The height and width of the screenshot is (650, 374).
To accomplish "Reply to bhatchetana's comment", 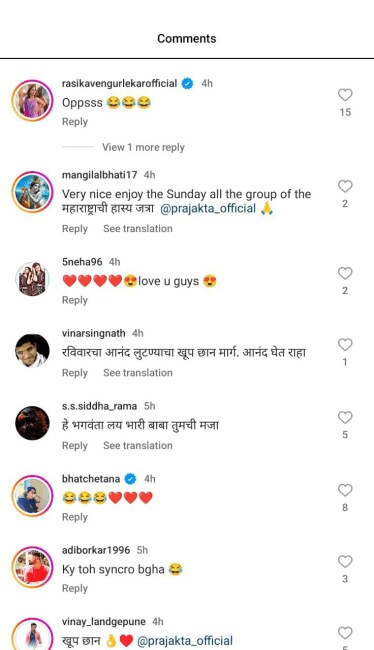I will click(x=75, y=517).
